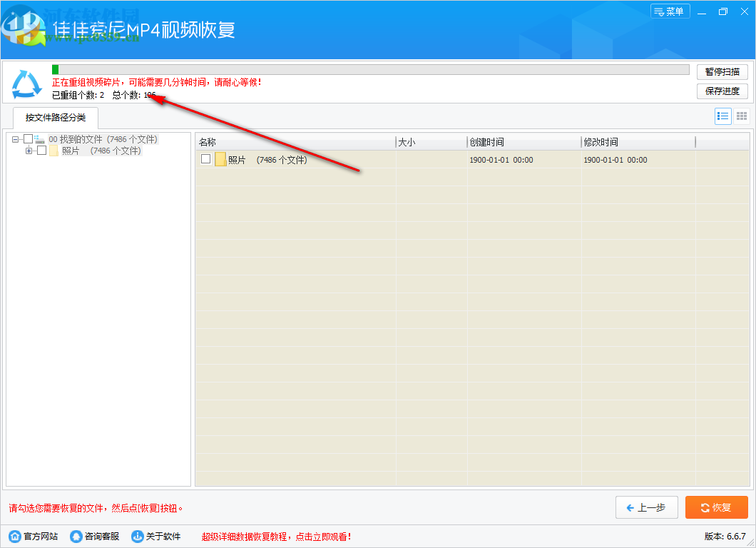Click the orange 恢复 button
Image resolution: width=756 pixels, height=548 pixels.
click(717, 507)
